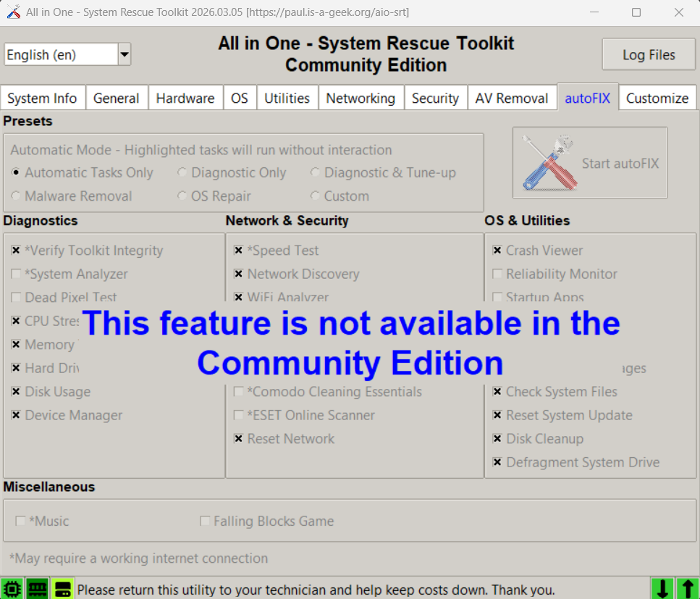Open the AV Removal tab

(511, 99)
